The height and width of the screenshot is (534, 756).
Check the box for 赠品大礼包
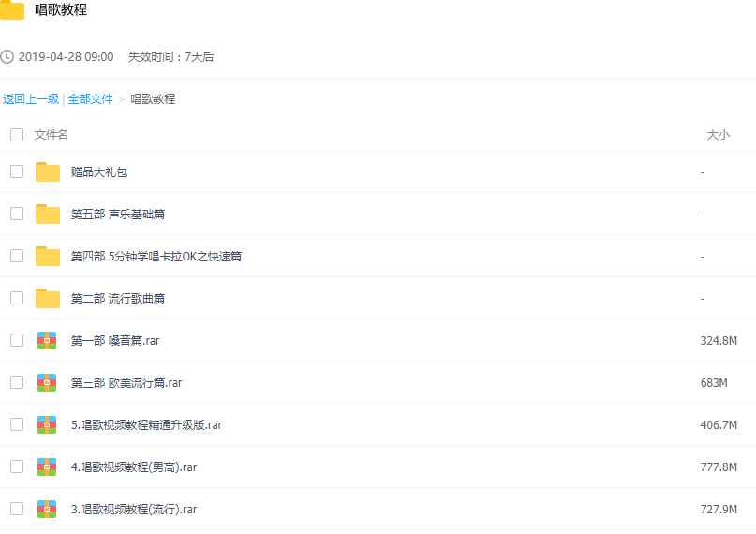(x=17, y=171)
